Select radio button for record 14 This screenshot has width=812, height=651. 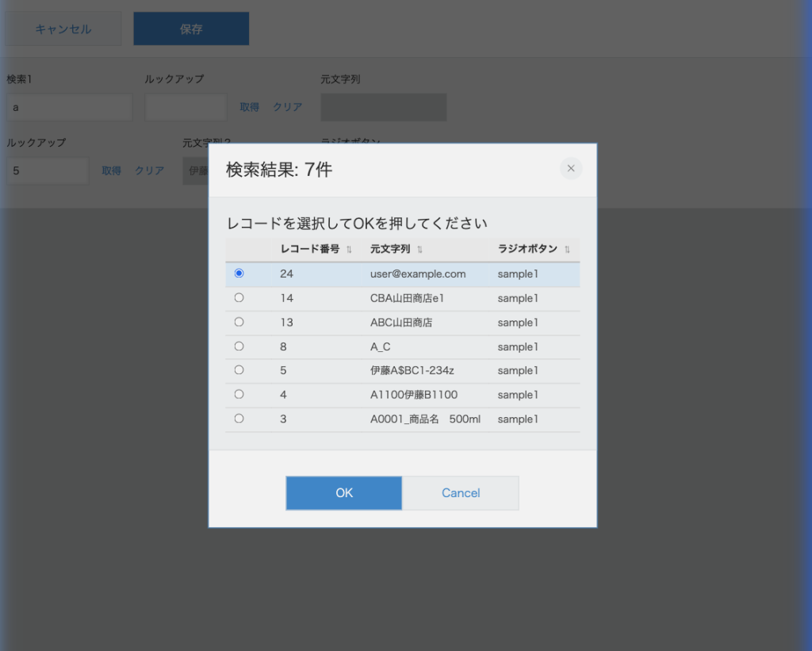(x=239, y=298)
